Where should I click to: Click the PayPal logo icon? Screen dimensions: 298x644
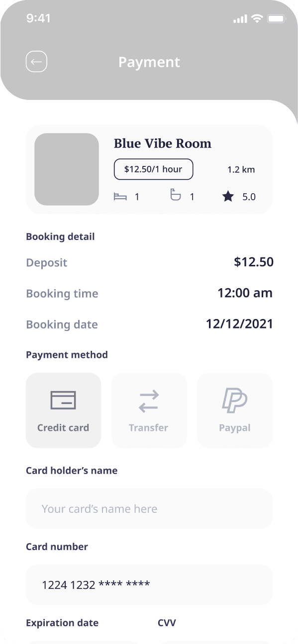coord(234,399)
